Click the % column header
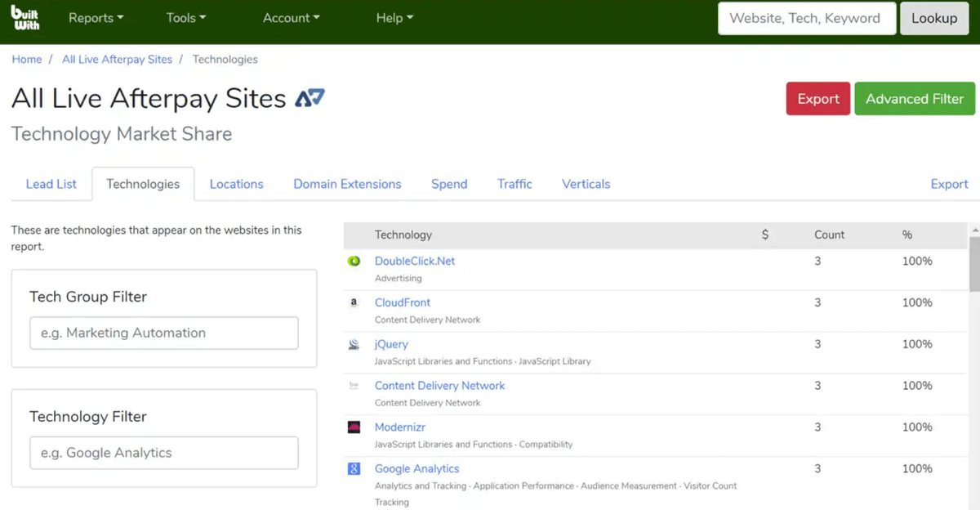The height and width of the screenshot is (510, 980). 907,235
